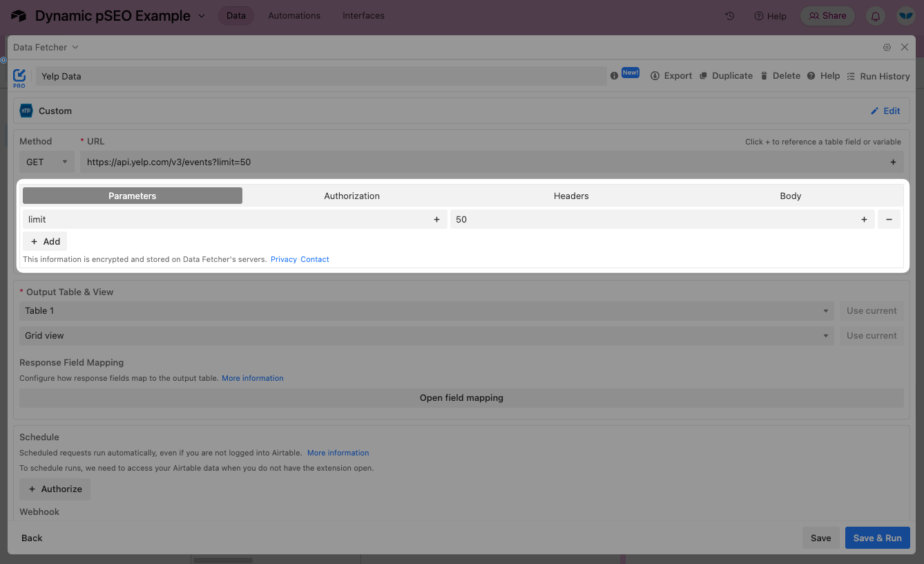Open the Grid view dropdown
The width and height of the screenshot is (924, 564).
click(x=427, y=335)
